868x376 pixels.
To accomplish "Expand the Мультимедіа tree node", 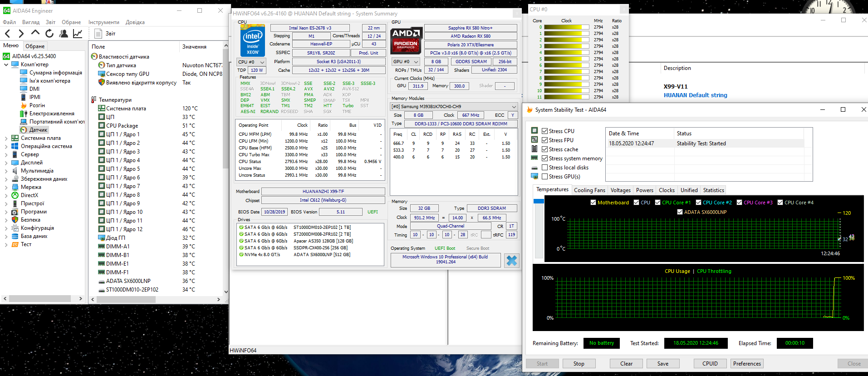I will pyautogui.click(x=6, y=171).
